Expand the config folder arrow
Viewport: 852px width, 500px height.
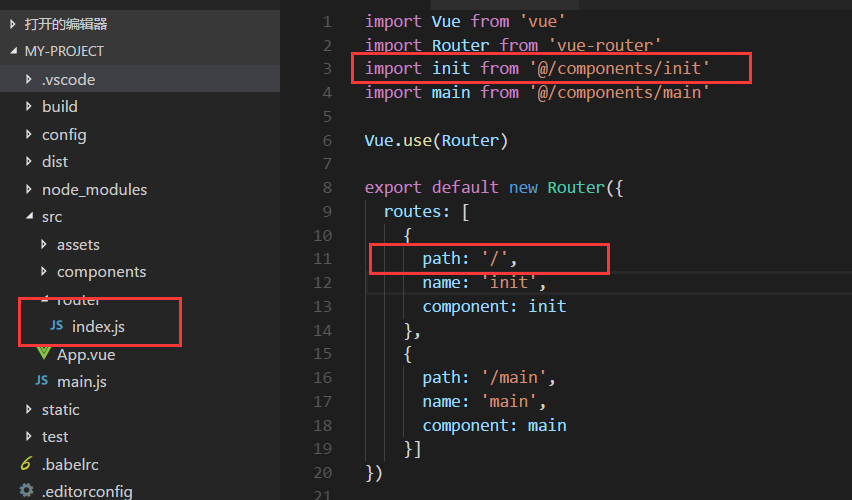pyautogui.click(x=29, y=134)
